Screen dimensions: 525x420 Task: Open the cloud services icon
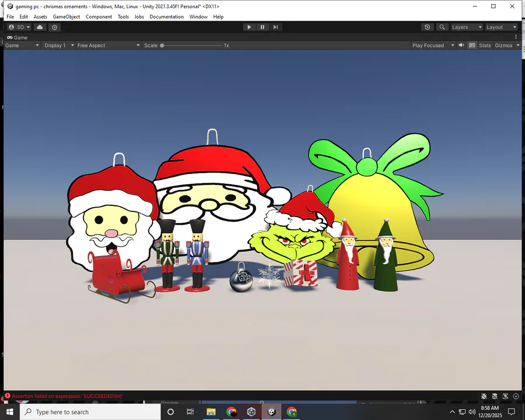pyautogui.click(x=40, y=27)
